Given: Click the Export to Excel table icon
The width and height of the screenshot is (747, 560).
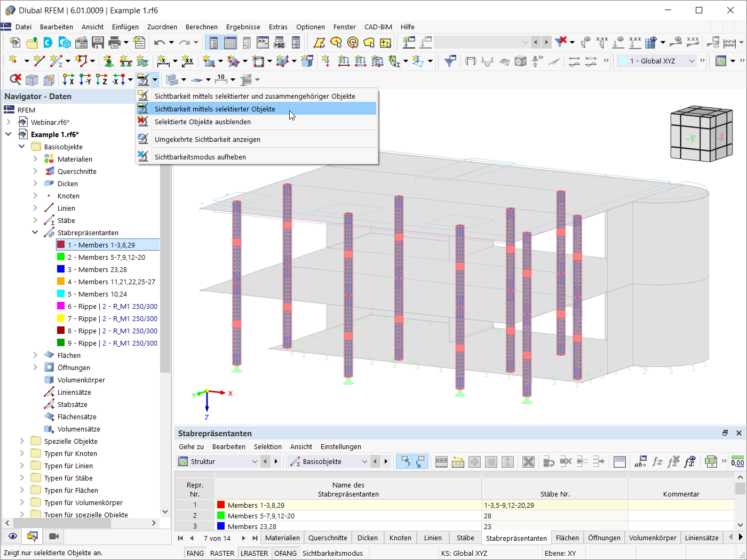Looking at the screenshot, I should pos(710,461).
